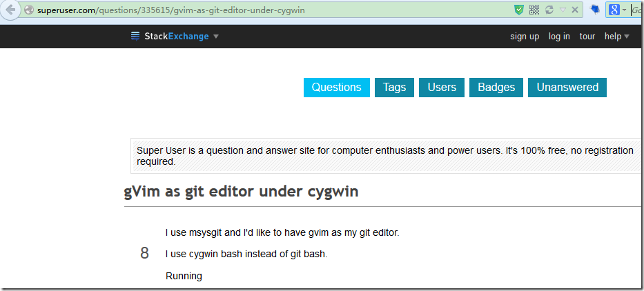
Task: Open the QR code icon in address bar
Action: click(534, 10)
